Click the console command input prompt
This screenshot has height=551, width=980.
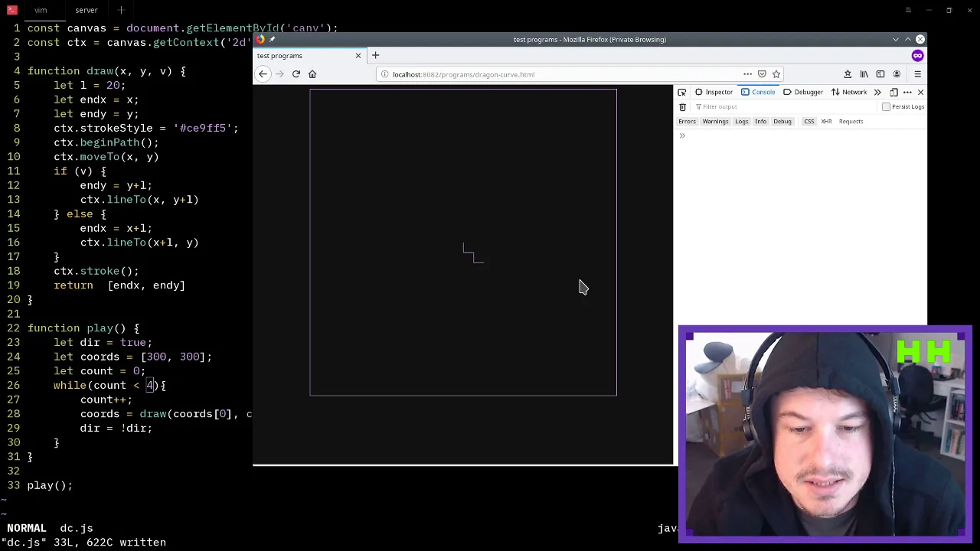click(x=800, y=136)
